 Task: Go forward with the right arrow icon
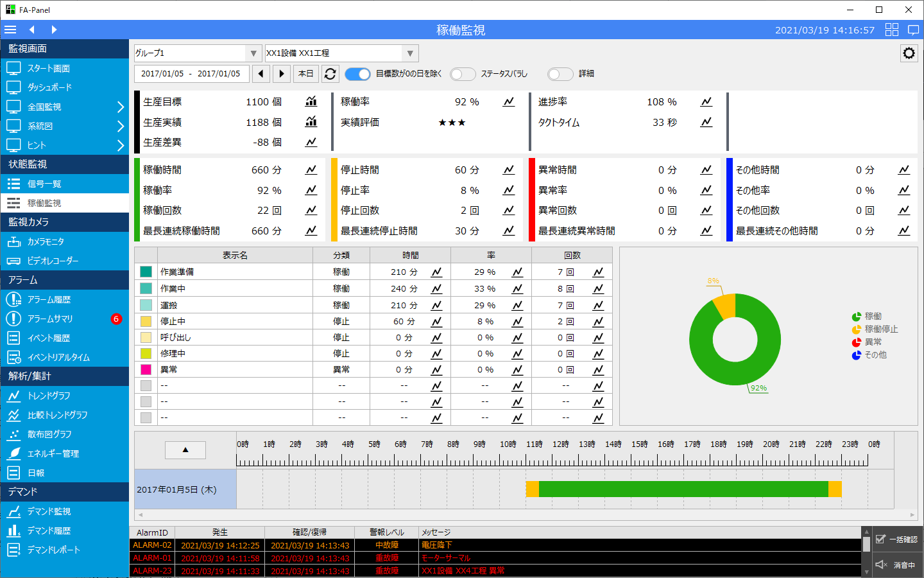54,30
